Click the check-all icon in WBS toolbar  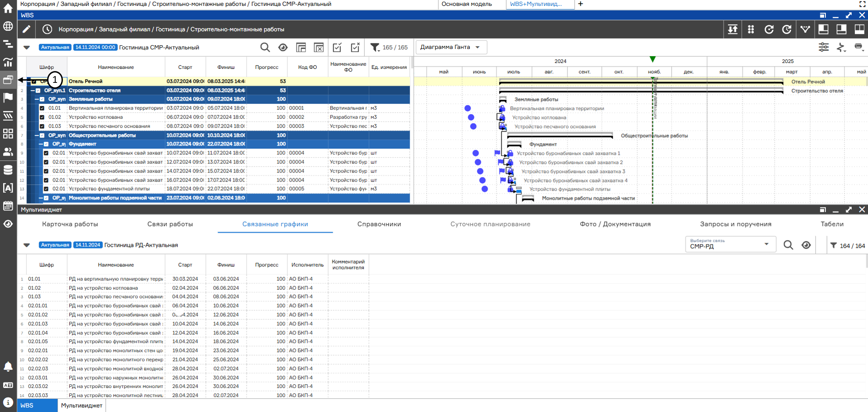(x=337, y=47)
